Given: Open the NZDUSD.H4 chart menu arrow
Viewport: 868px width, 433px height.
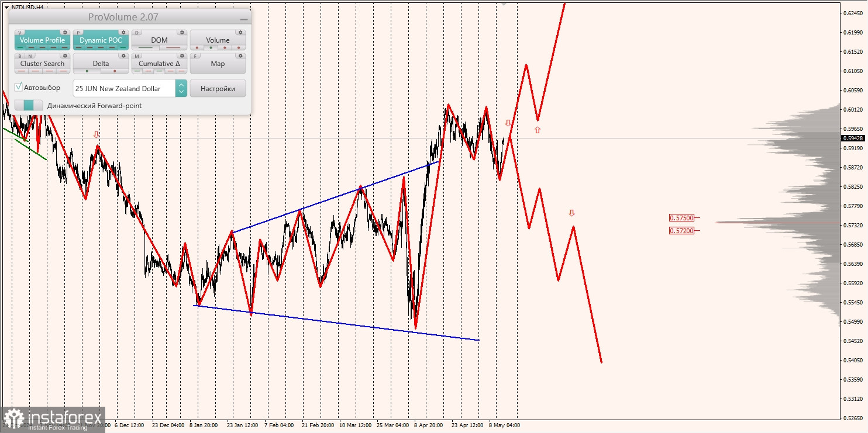Looking at the screenshot, I should coord(6,7).
